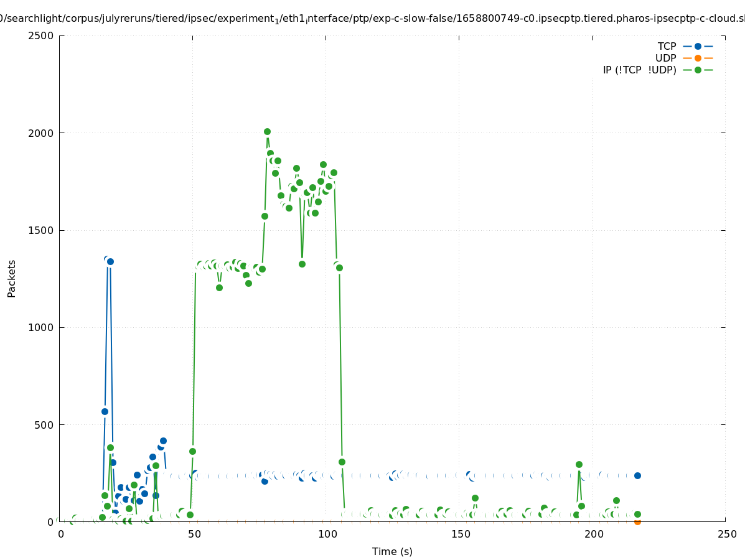Select the UDP legend label
Screen dimensions: 745x560
pyautogui.click(x=665, y=58)
